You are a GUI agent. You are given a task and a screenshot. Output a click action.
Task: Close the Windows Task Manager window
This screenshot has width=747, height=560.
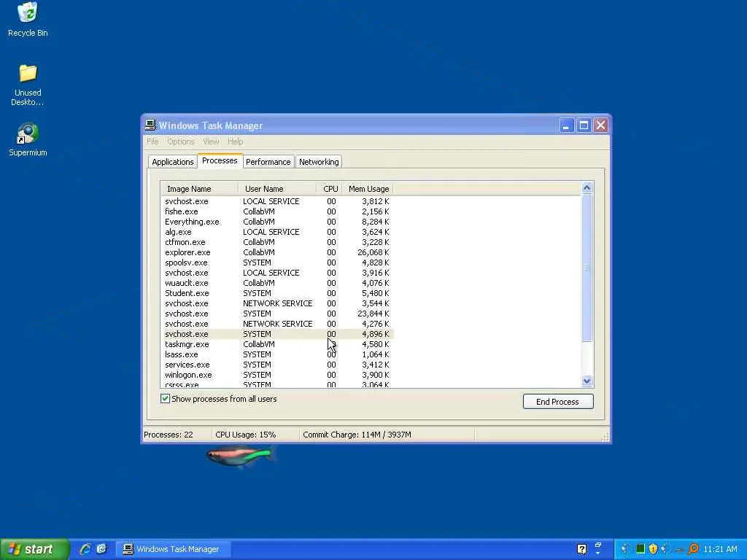coord(601,125)
